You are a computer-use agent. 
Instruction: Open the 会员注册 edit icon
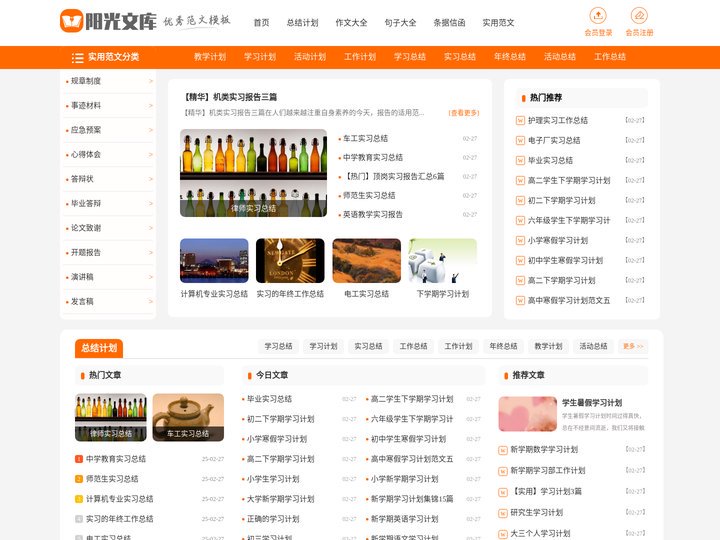[639, 16]
